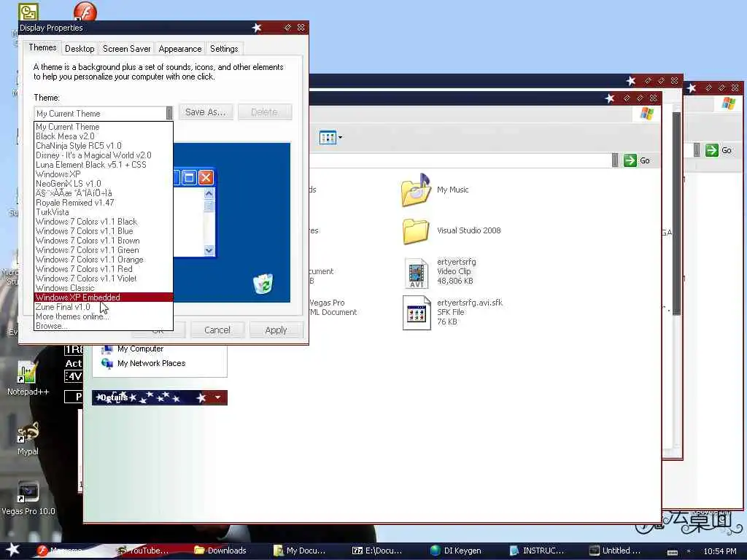Select Luna Element Black v5.1 + CSS theme

click(104, 165)
